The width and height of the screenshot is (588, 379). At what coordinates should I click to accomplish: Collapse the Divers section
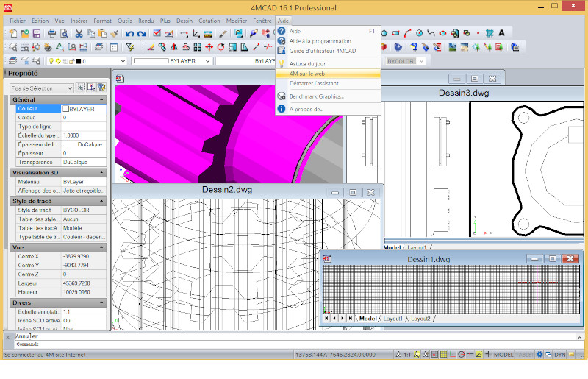pos(101,302)
